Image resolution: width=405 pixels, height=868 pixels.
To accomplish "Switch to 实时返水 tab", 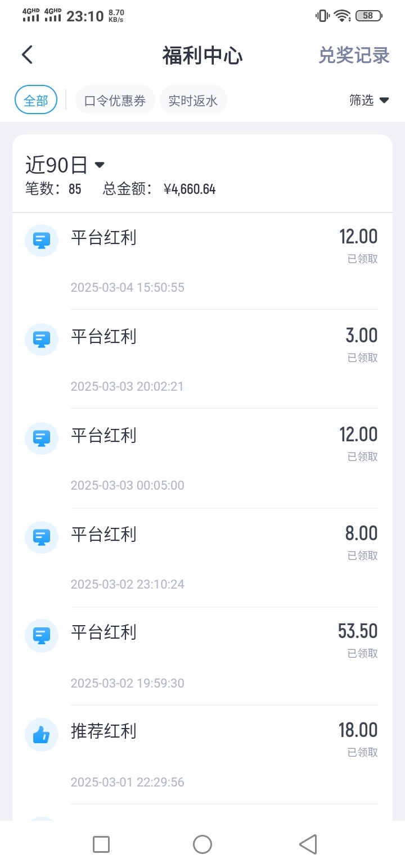I will (x=193, y=101).
